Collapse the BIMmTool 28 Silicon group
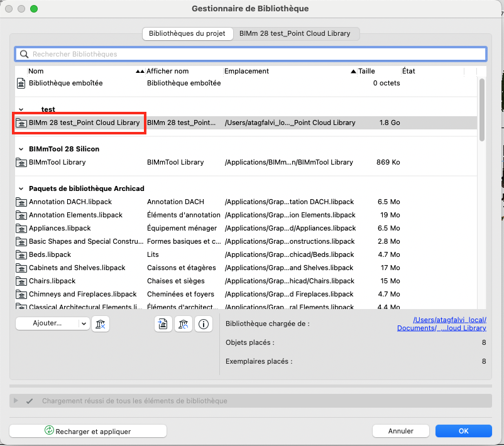504x446 pixels. click(21, 149)
